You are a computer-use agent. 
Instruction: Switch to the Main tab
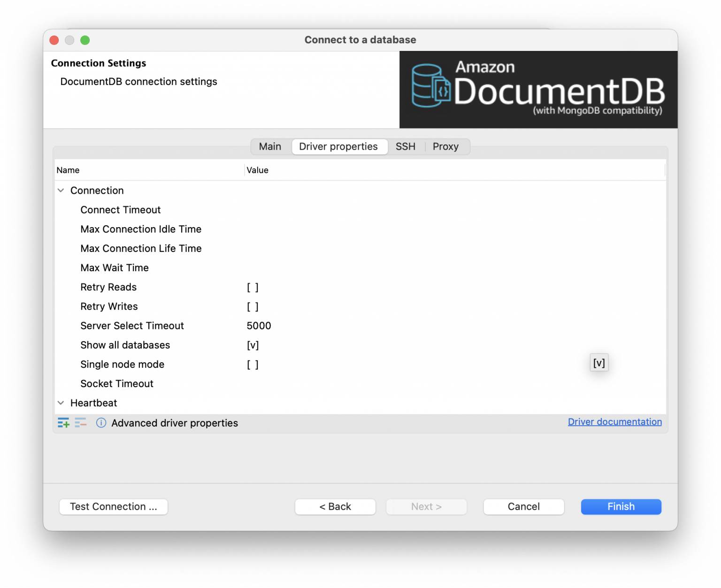point(270,146)
